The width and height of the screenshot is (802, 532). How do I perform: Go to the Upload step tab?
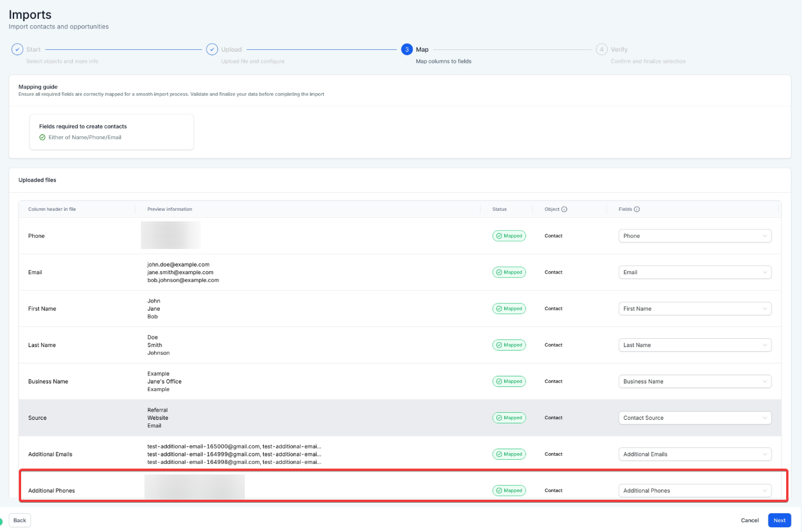tap(231, 50)
